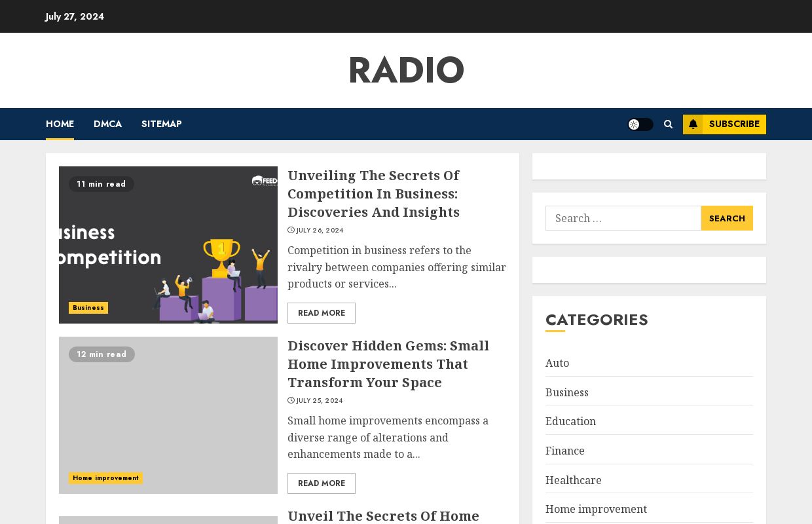Click the yellow Search button

[x=727, y=218]
